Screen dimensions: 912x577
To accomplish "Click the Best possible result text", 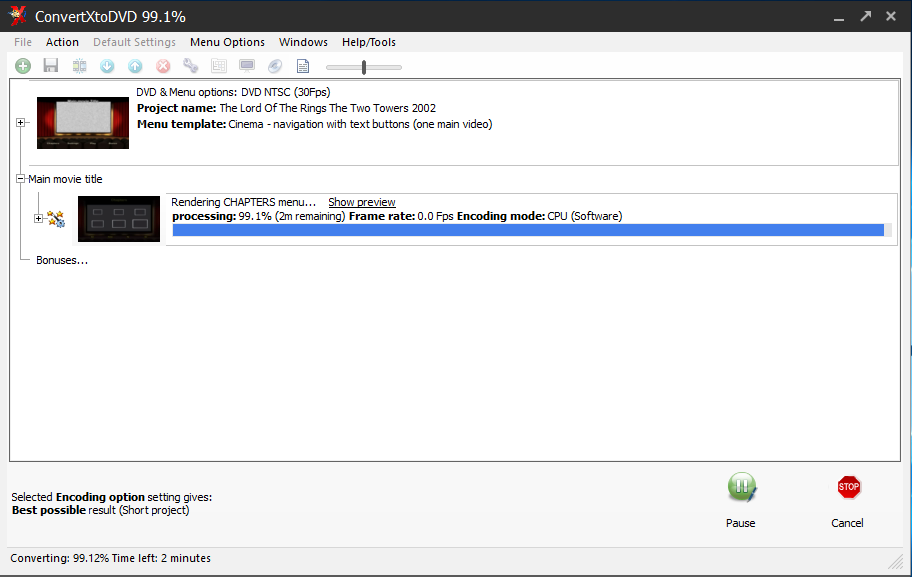I will (x=101, y=510).
